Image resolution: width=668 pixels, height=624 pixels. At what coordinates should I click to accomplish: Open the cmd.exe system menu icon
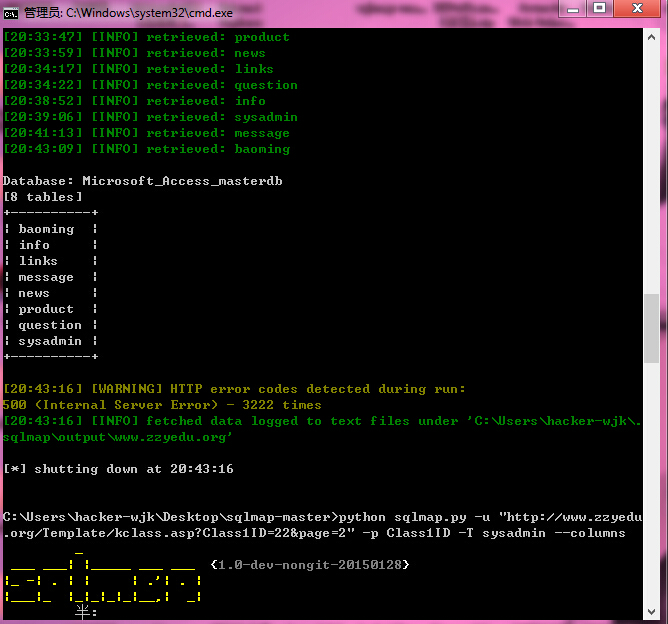11,14
